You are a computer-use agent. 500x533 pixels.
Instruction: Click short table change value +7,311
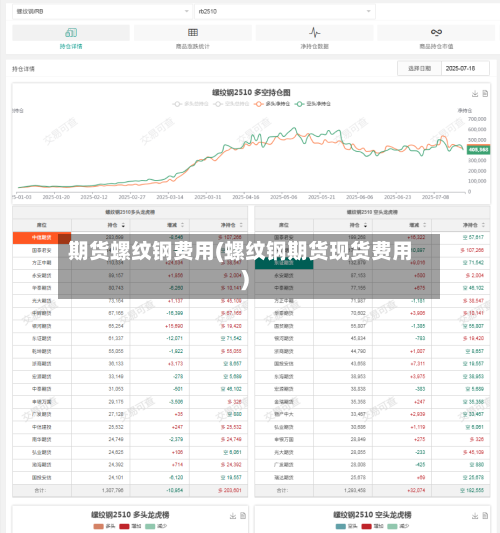click(x=418, y=364)
